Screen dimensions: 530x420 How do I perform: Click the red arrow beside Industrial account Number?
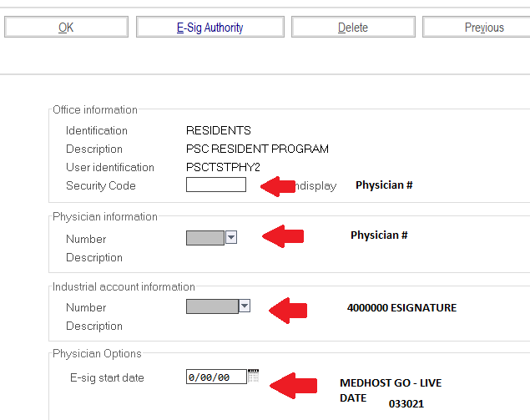[289, 310]
